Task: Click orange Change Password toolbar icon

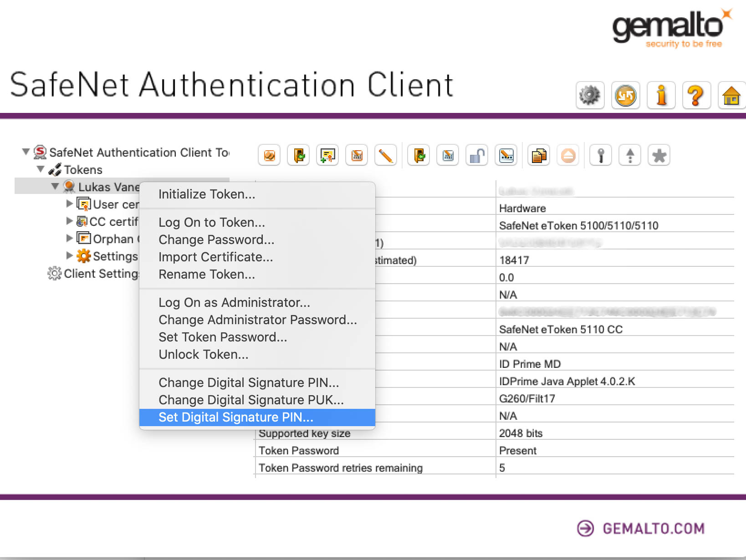Action: tap(357, 156)
